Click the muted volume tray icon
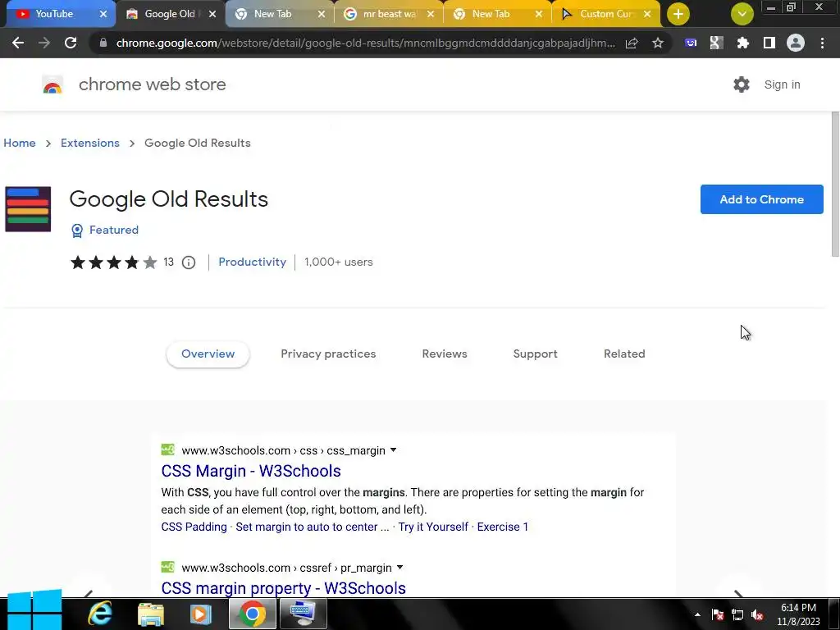 pos(757,615)
